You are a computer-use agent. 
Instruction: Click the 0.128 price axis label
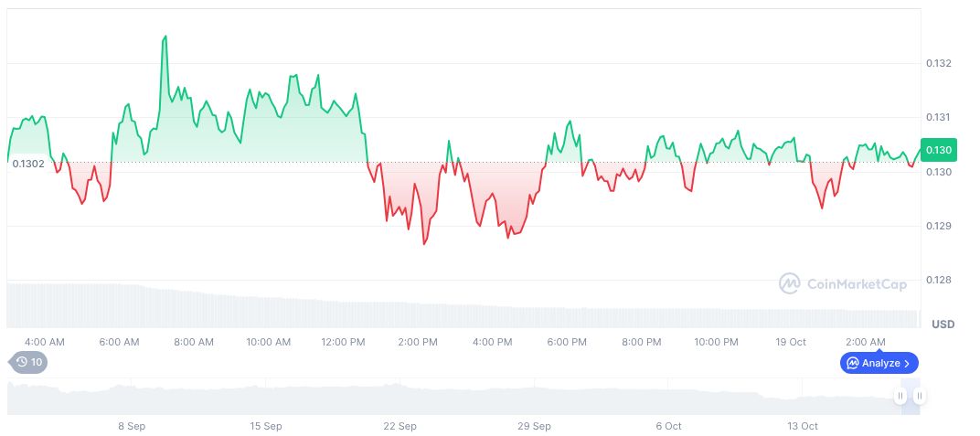click(939, 280)
